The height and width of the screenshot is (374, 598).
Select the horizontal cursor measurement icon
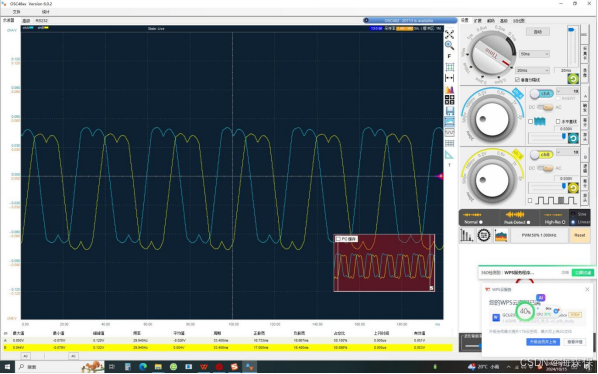point(450,78)
